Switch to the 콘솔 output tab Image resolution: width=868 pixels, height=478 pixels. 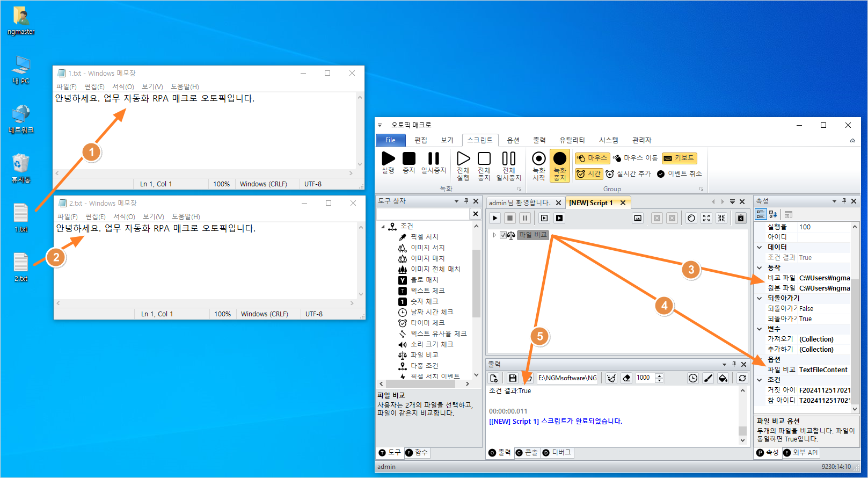[527, 453]
